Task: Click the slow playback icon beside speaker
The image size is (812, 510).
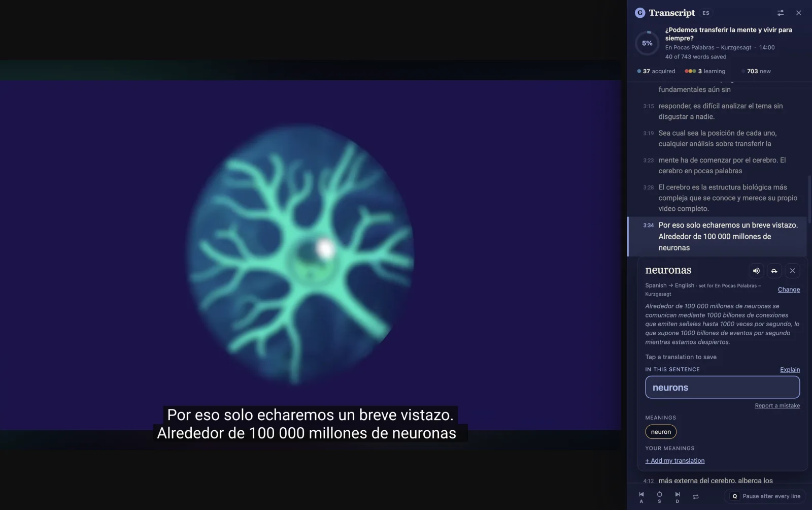Action: [x=774, y=271]
